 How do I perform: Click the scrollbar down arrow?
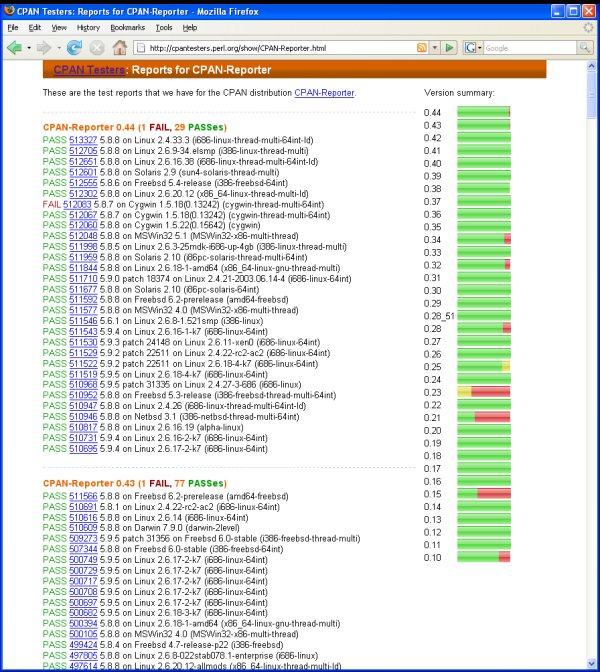coord(591,663)
